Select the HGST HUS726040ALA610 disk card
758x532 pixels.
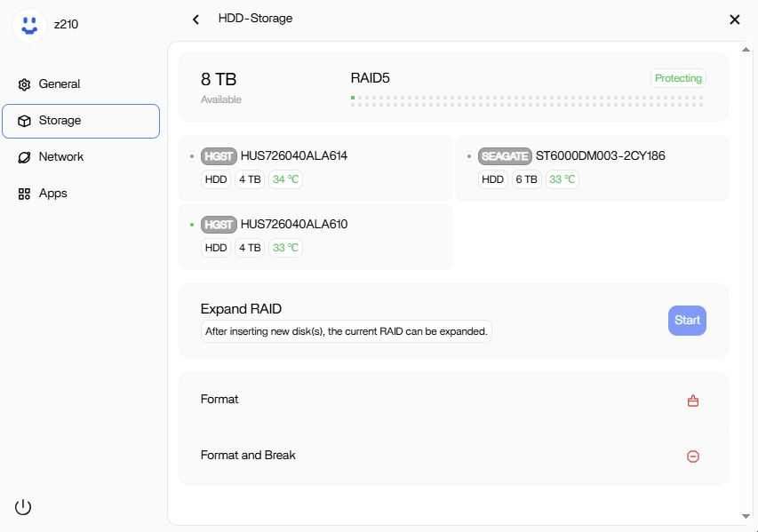pyautogui.click(x=315, y=235)
